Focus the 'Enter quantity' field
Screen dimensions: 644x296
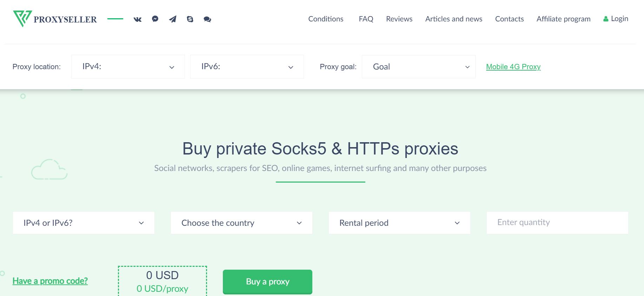(x=557, y=223)
